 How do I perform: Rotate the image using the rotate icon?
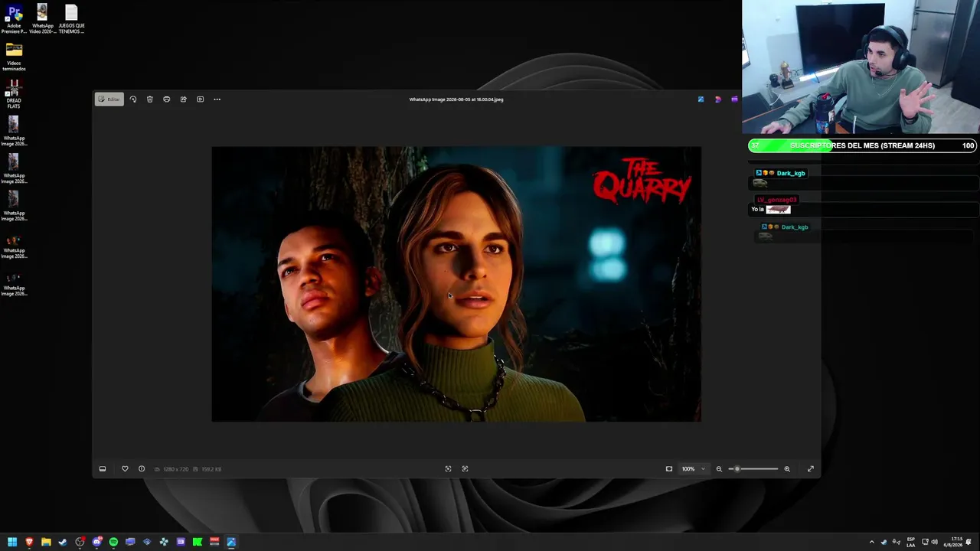point(133,99)
